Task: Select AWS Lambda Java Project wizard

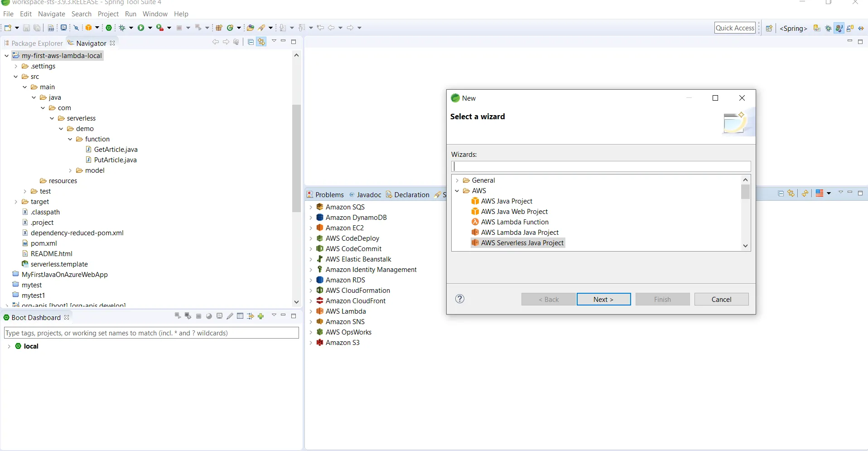Action: tap(515, 233)
